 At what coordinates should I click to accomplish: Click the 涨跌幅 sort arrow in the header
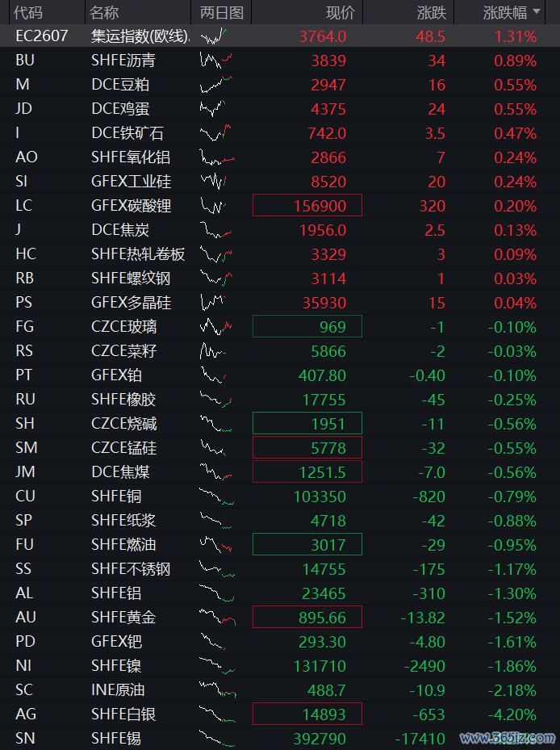coord(536,11)
